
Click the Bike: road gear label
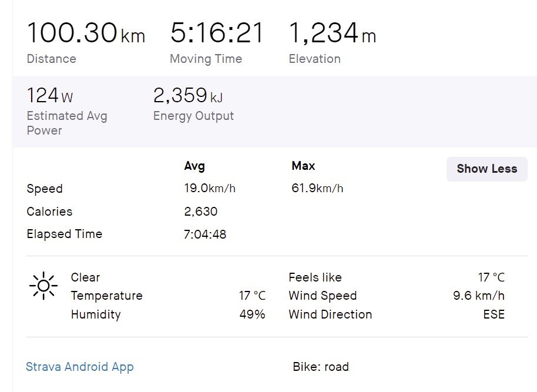pyautogui.click(x=321, y=367)
